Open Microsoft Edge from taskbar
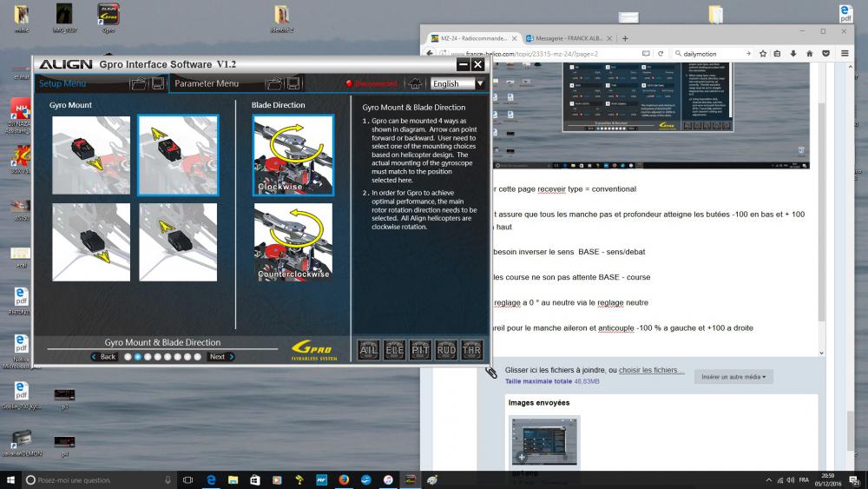This screenshot has height=489, width=868. 211,479
